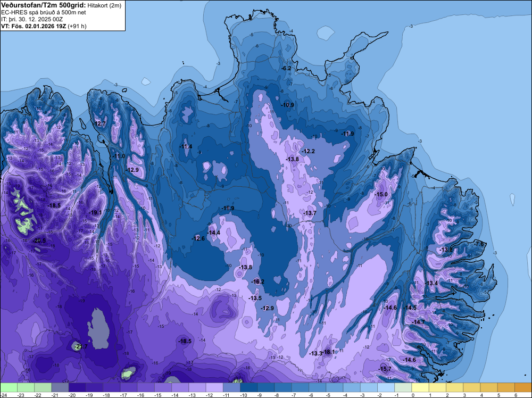Image resolution: width=532 pixels, height=398 pixels.
Task: Click the '5' legend scale label
Action: (x=499, y=395)
